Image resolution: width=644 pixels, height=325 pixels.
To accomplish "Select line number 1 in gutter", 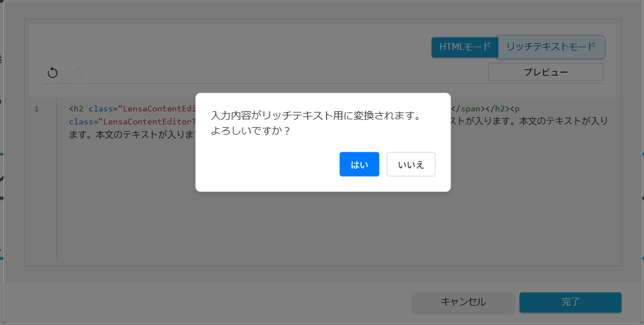I will click(36, 109).
